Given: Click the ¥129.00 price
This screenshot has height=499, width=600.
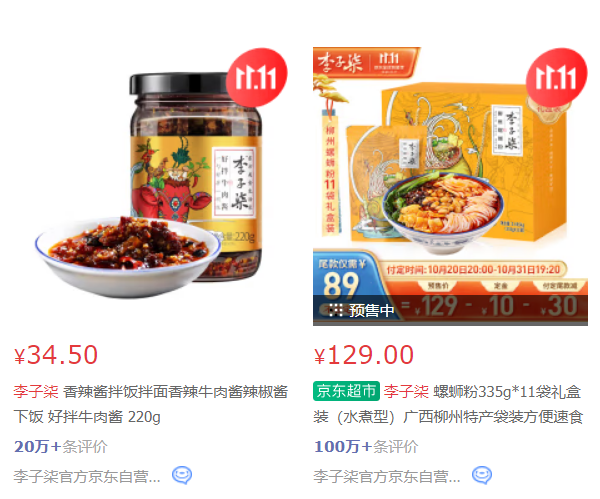Looking at the screenshot, I should [364, 355].
